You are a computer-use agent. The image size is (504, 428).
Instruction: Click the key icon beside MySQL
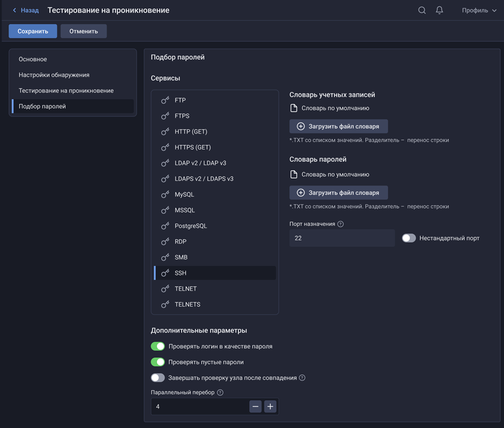165,194
